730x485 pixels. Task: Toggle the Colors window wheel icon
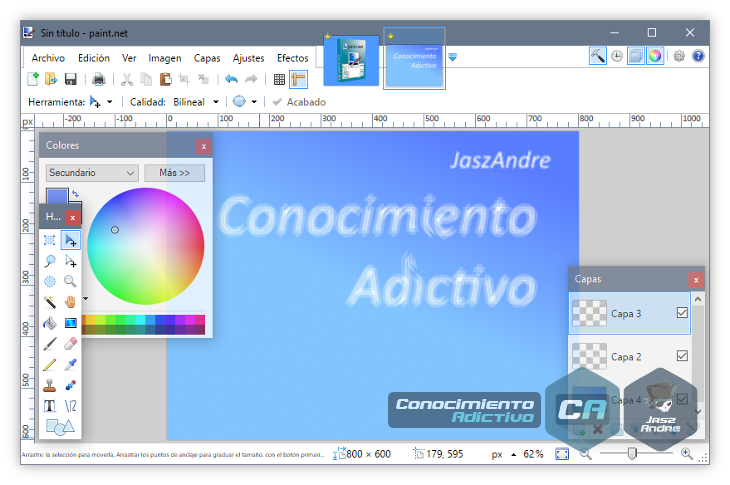pos(655,56)
